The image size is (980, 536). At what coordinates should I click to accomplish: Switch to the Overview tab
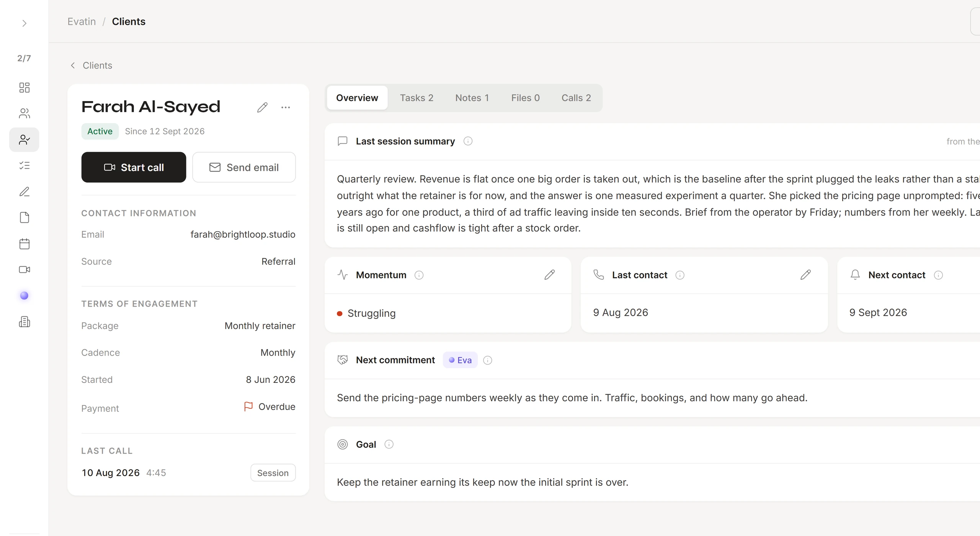point(357,98)
